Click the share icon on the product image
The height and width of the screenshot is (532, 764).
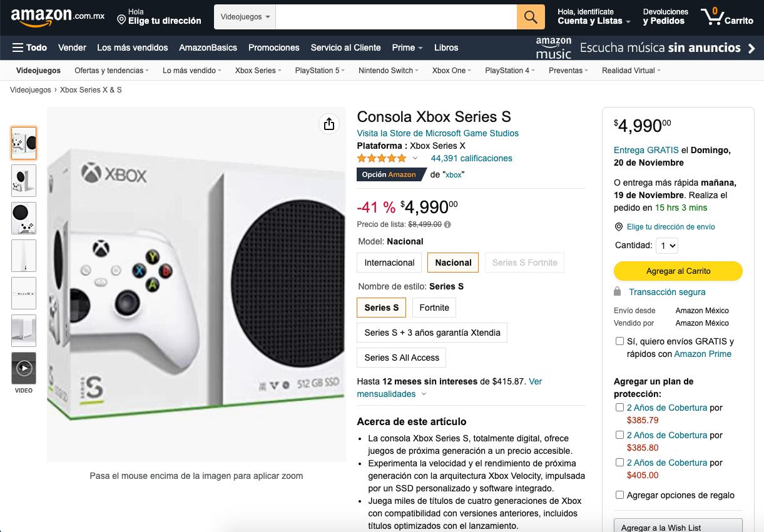[x=329, y=124]
